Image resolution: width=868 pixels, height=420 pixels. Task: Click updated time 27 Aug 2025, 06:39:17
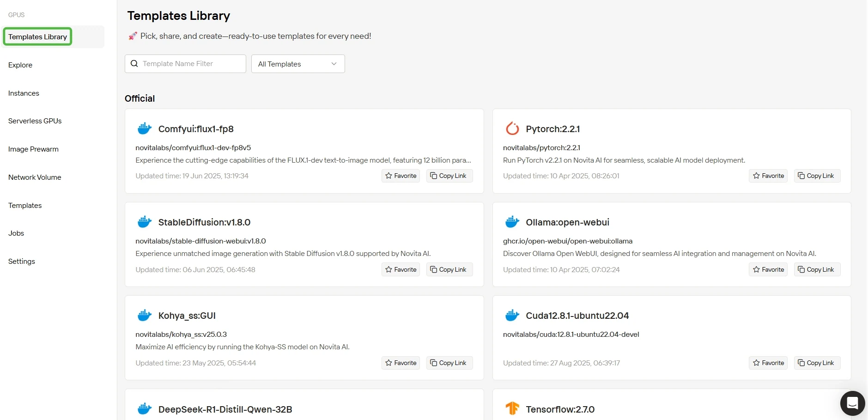(x=562, y=363)
